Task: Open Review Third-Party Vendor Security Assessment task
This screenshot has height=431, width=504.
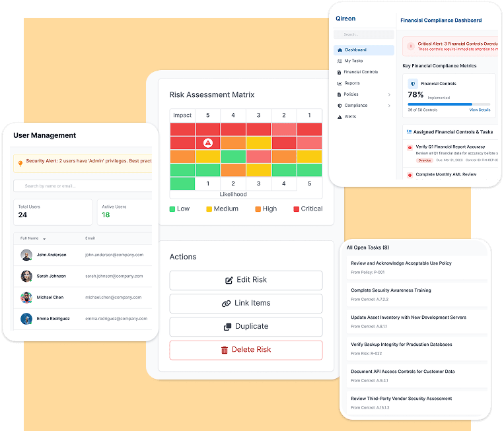Action: pos(416,403)
